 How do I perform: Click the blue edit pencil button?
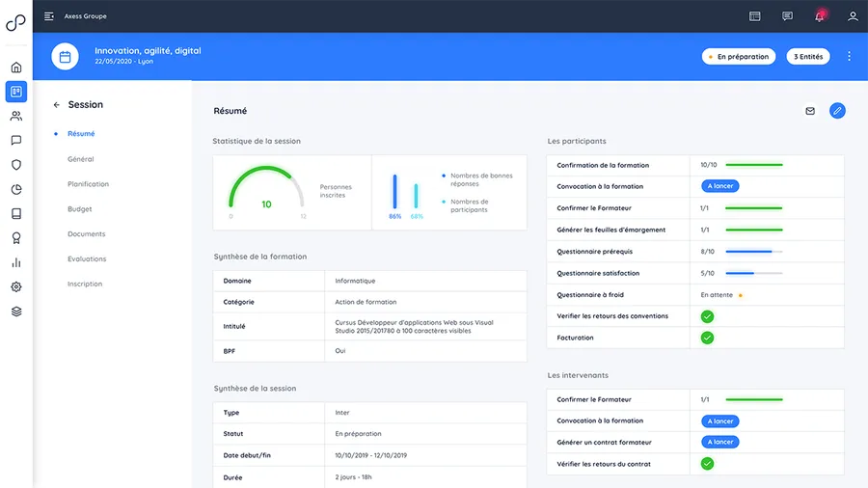click(x=837, y=111)
